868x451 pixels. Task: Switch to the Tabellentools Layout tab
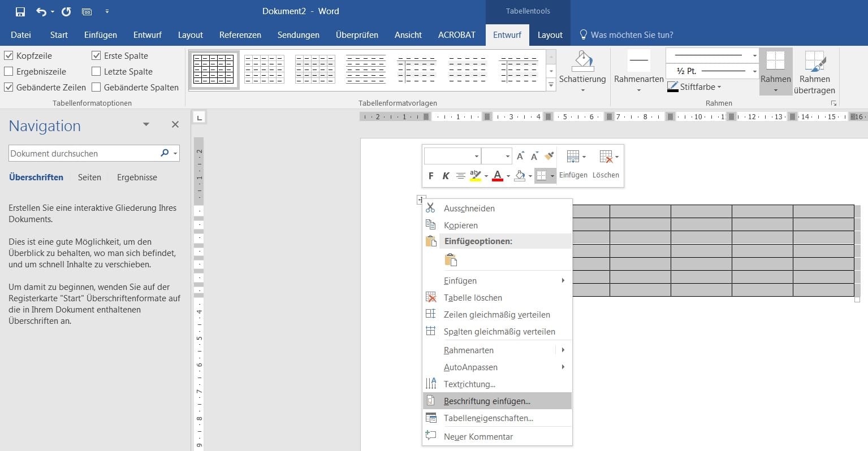(x=550, y=34)
